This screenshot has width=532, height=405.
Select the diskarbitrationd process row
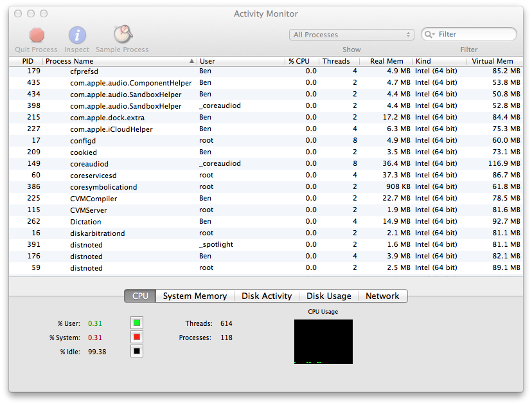pos(266,233)
